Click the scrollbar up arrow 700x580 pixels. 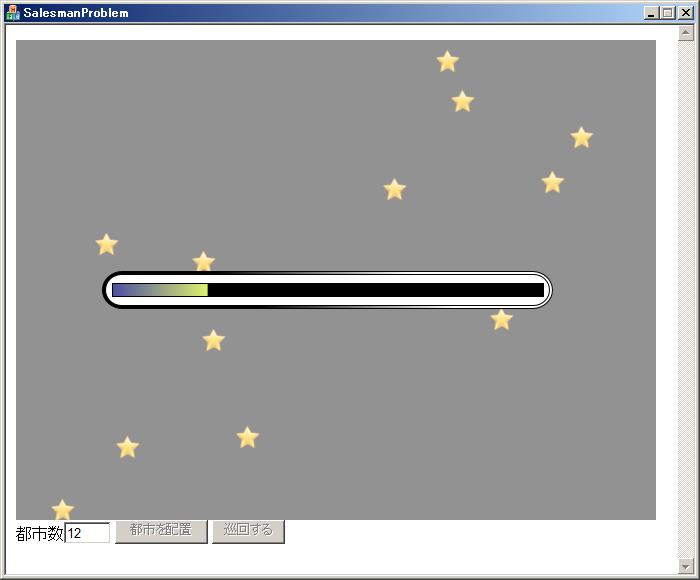pyautogui.click(x=686, y=33)
